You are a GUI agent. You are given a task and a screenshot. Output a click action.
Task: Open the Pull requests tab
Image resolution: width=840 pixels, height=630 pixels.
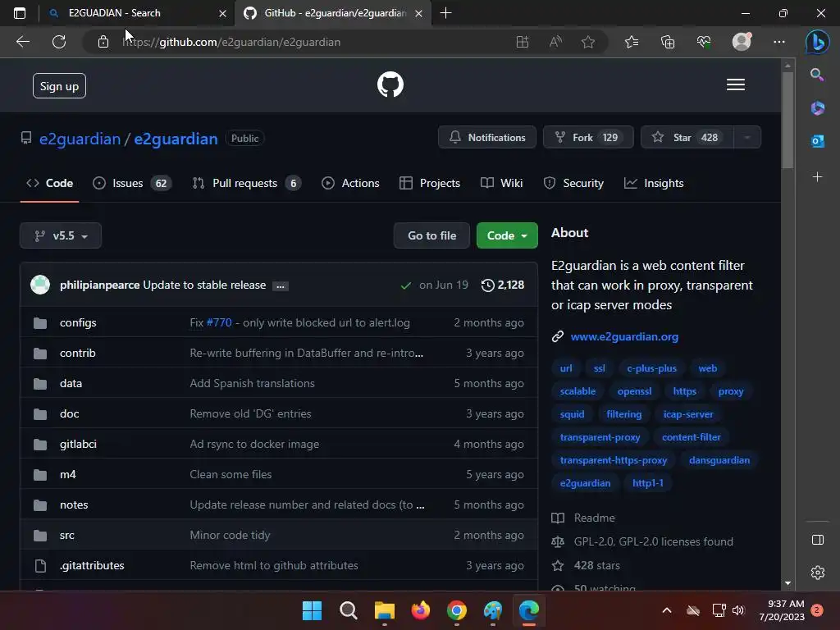247,183
